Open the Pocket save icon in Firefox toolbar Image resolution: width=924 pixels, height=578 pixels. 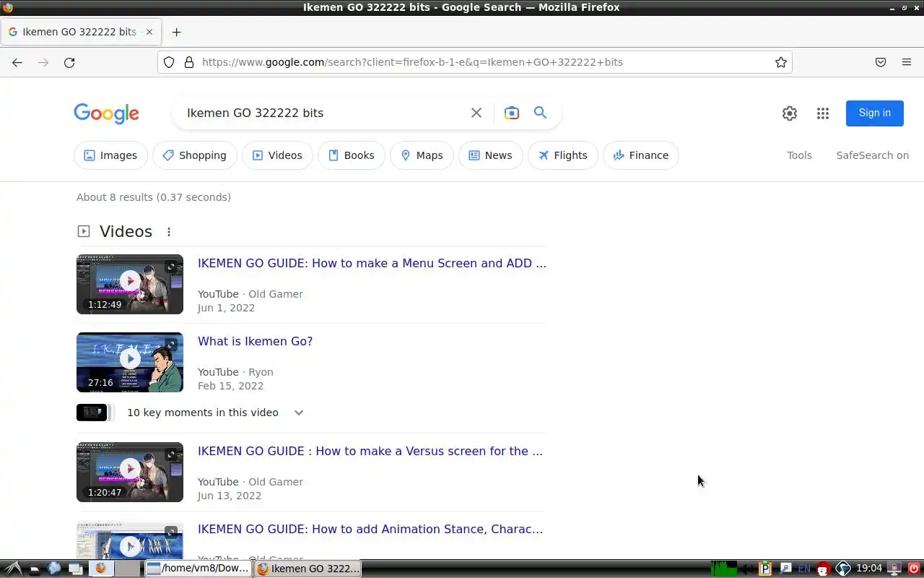(x=881, y=62)
